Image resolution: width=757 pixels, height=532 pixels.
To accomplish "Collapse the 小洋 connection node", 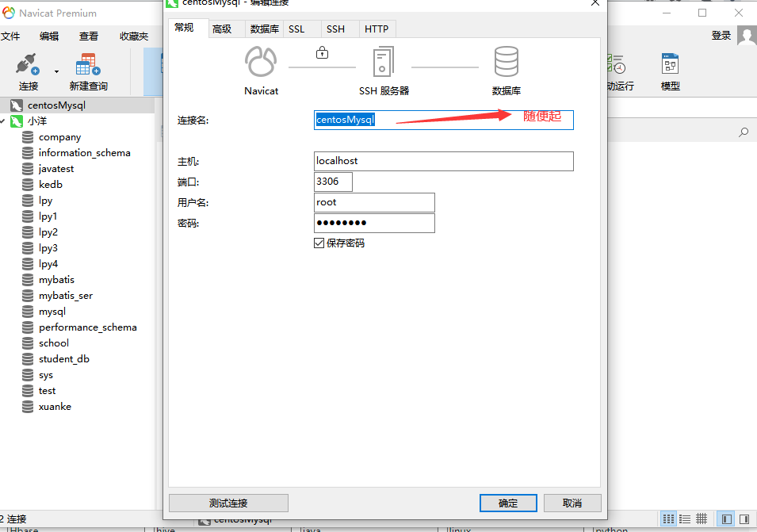I will pos(3,121).
